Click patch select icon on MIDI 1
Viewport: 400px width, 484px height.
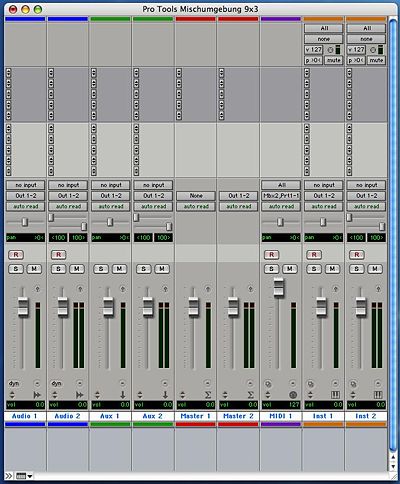coord(268,384)
